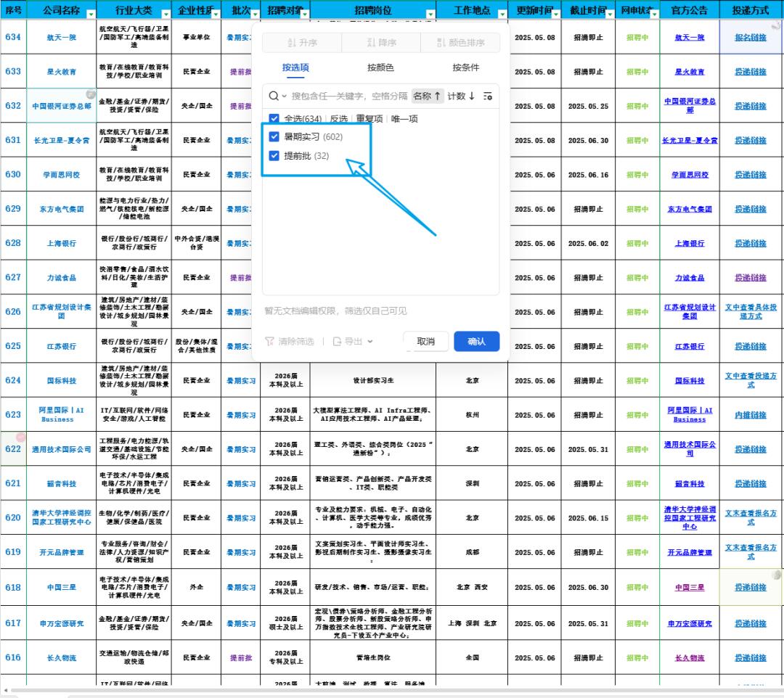Select 提前批 batch cell in row 616
This screenshot has width=784, height=698.
pyautogui.click(x=241, y=657)
